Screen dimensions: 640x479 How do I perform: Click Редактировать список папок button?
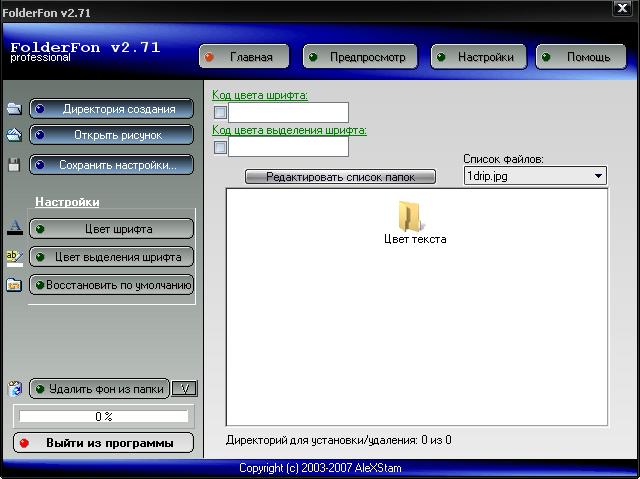(x=340, y=177)
